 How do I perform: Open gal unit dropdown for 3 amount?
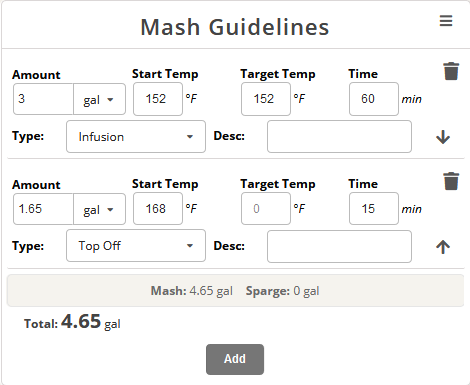tap(99, 99)
